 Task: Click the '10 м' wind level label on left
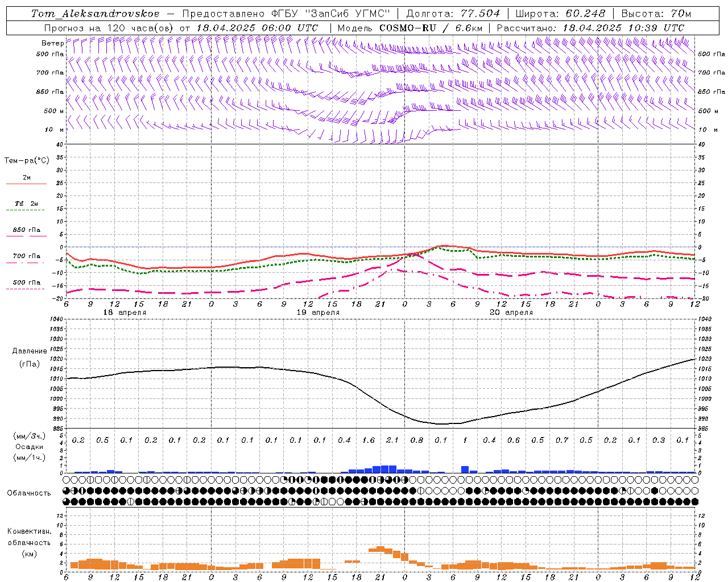(x=55, y=130)
